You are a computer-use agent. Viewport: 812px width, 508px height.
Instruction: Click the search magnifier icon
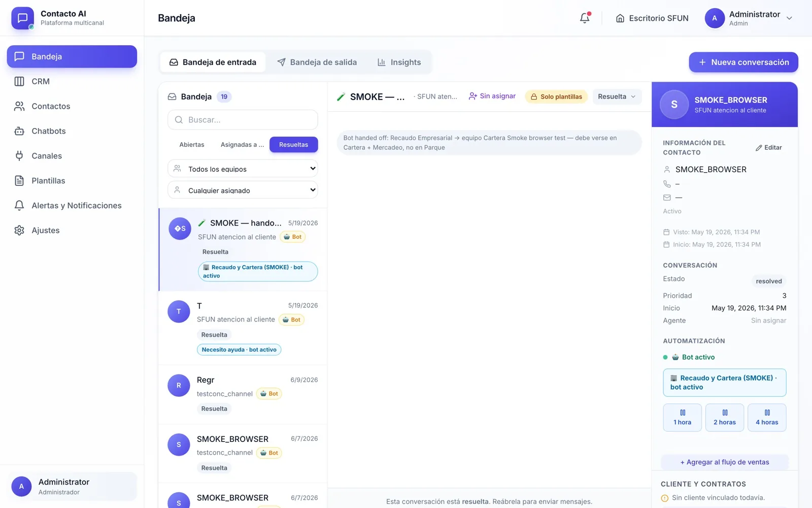pyautogui.click(x=179, y=120)
